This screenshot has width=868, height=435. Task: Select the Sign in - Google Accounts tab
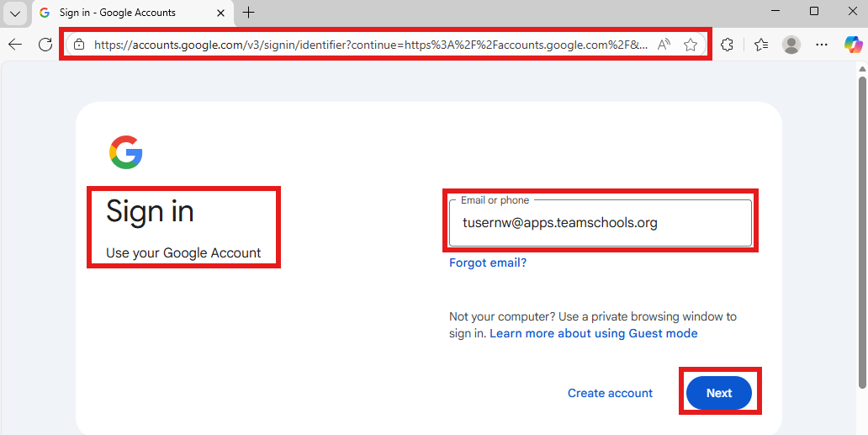(118, 13)
